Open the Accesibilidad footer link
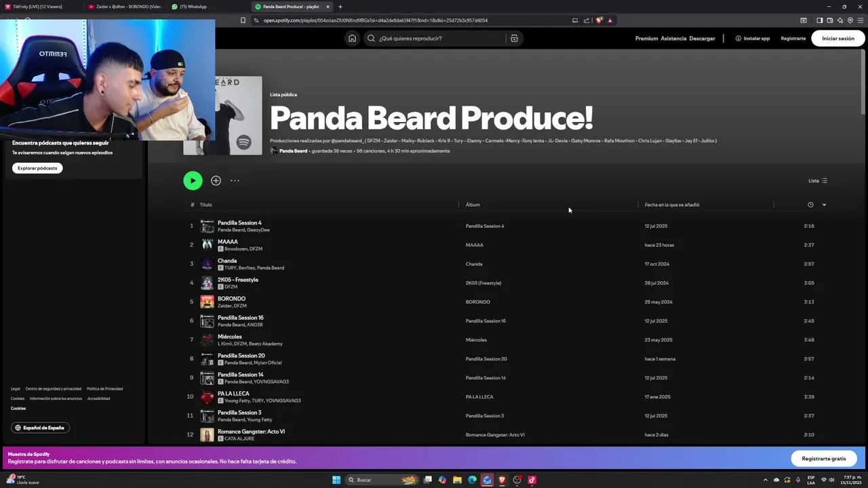The height and width of the screenshot is (488, 868). tap(98, 399)
